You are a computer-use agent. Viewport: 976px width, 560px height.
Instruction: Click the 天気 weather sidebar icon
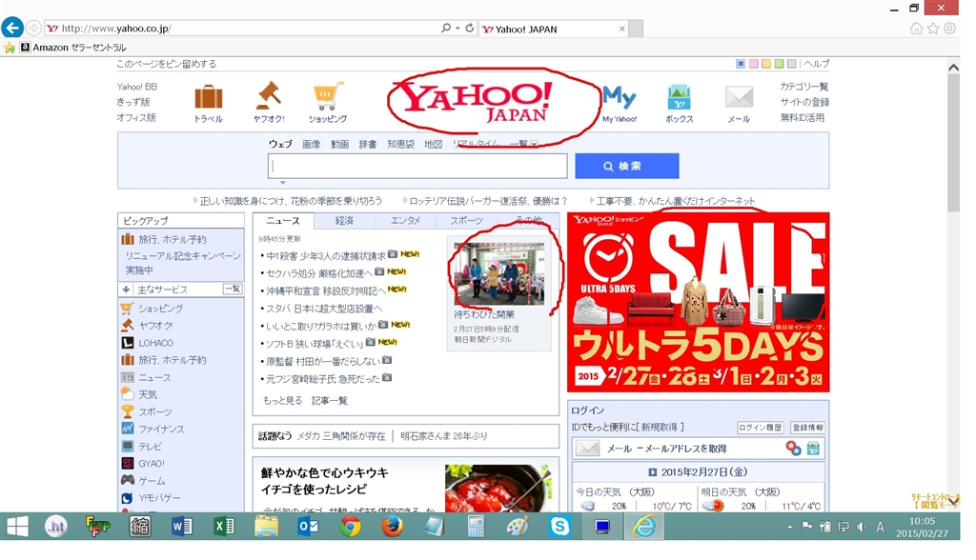(127, 394)
